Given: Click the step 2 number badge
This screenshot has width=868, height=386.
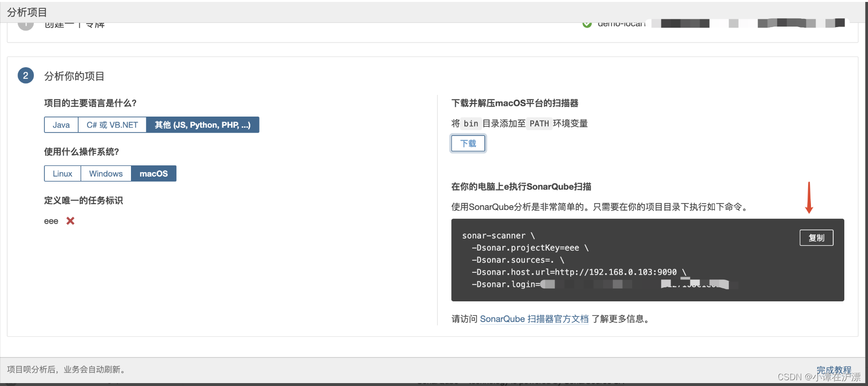Looking at the screenshot, I should pos(26,75).
